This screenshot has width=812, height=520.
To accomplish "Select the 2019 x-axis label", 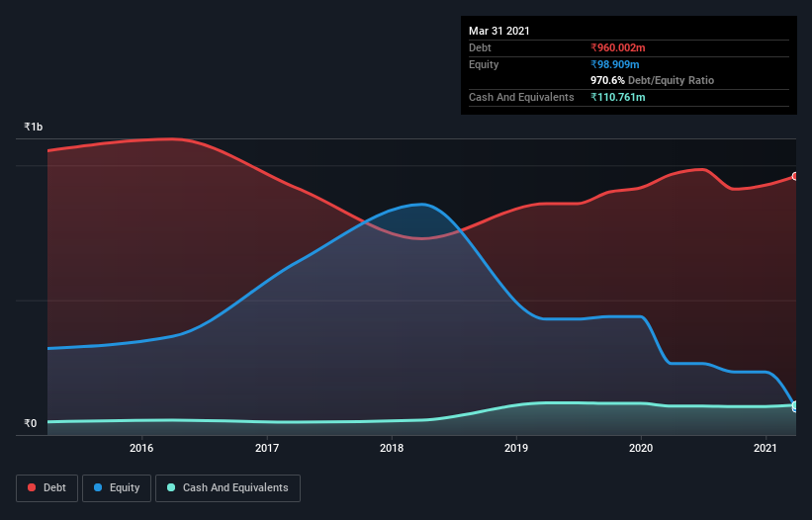I will (516, 448).
